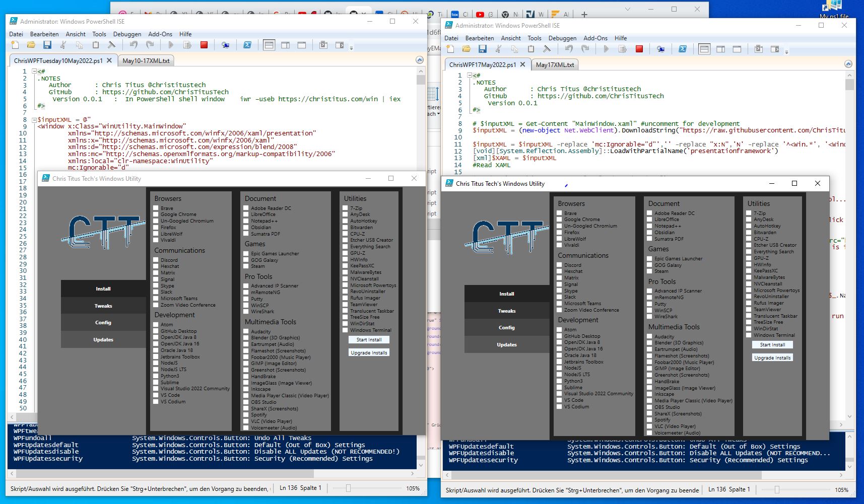Click Start Install in the inactive utility window
This screenshot has height=504, width=864.
[369, 340]
